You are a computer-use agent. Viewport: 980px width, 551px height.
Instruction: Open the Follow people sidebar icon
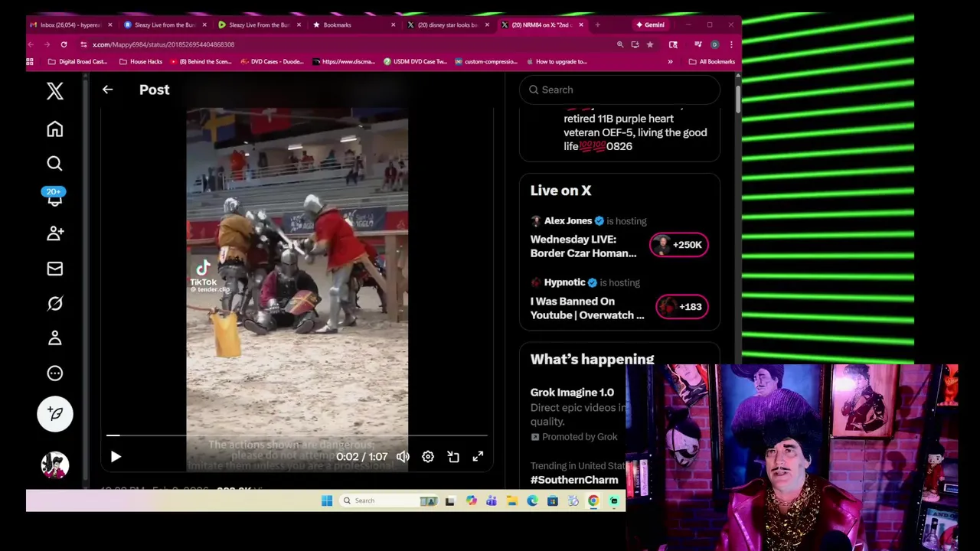[x=54, y=233]
